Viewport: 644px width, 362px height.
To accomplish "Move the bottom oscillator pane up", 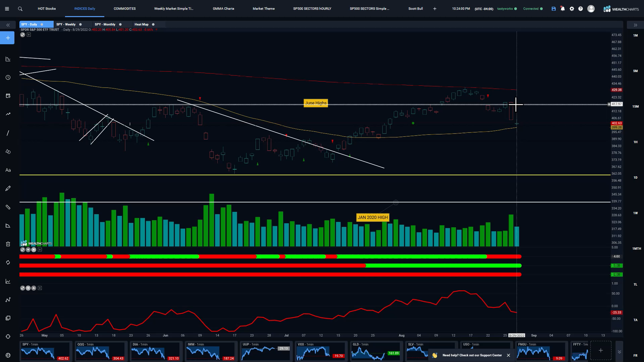I will coord(34,288).
